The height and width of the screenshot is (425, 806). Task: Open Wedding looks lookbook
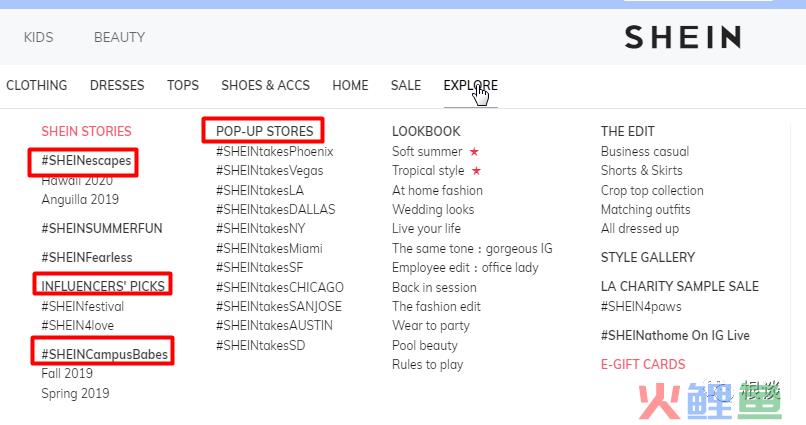tap(433, 210)
